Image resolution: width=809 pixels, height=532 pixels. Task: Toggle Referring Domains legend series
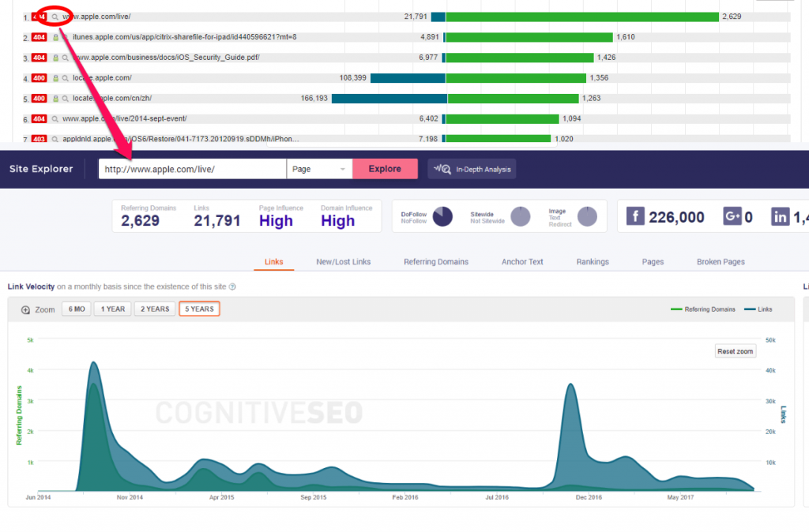(702, 309)
